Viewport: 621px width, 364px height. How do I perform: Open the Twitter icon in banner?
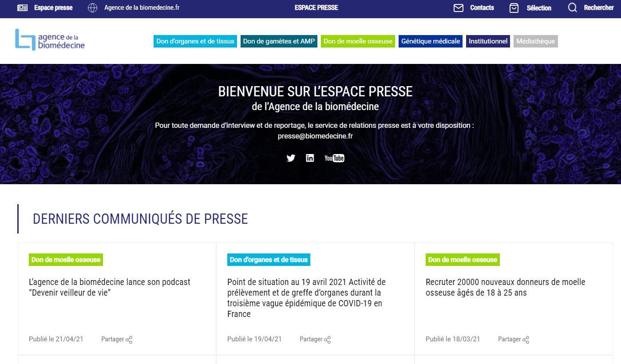(291, 158)
